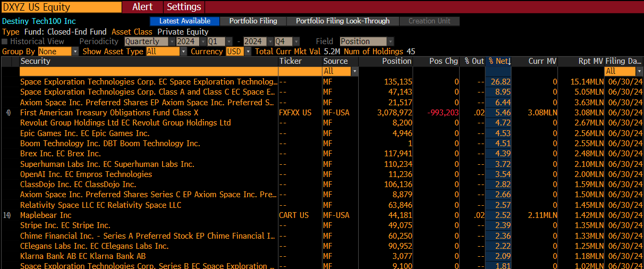
Task: Click the row number 14 marker
Action: [7, 215]
